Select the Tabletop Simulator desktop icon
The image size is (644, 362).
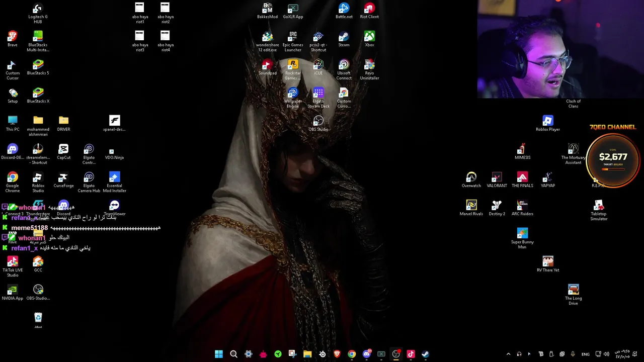point(599,210)
